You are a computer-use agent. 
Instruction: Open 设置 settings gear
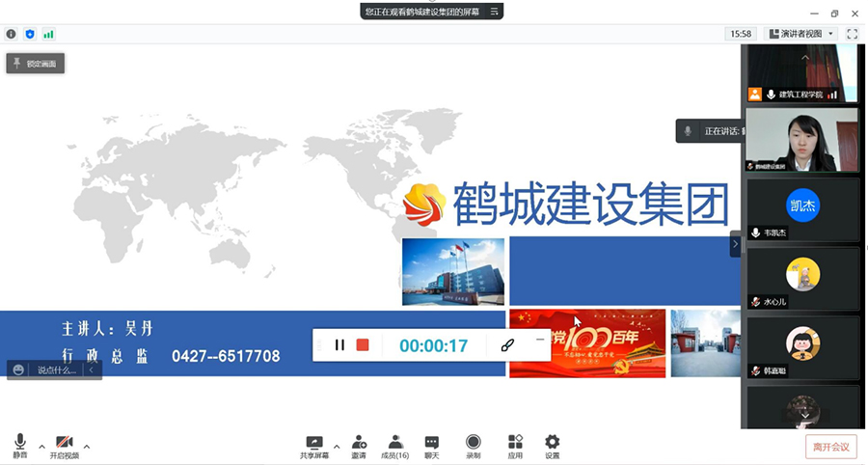(x=552, y=446)
